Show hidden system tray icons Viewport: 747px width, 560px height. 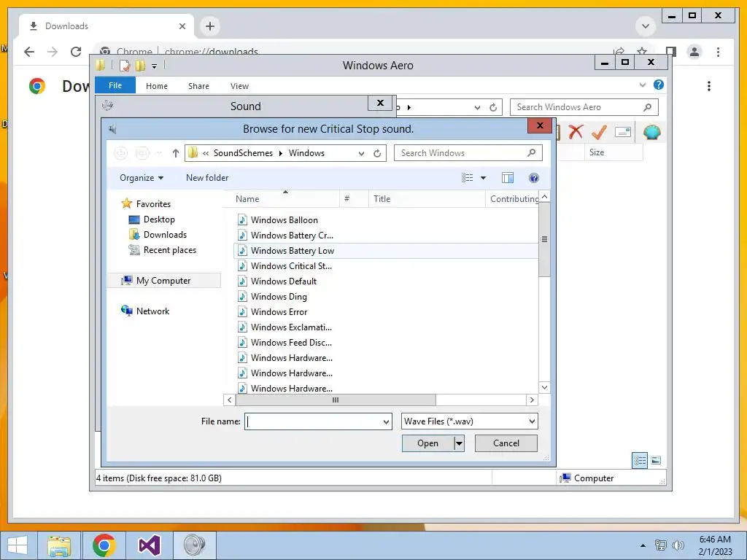click(643, 545)
